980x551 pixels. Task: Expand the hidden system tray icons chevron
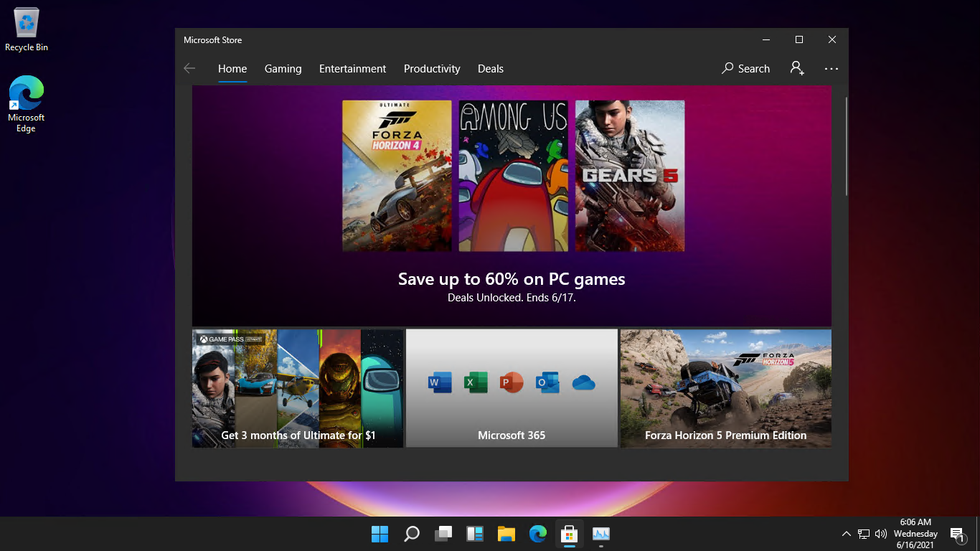click(x=846, y=534)
